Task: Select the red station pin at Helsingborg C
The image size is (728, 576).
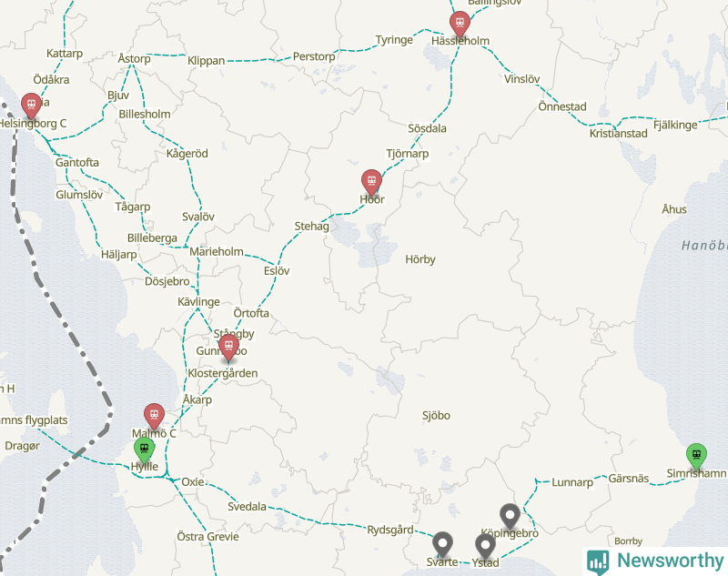Action: (31, 106)
